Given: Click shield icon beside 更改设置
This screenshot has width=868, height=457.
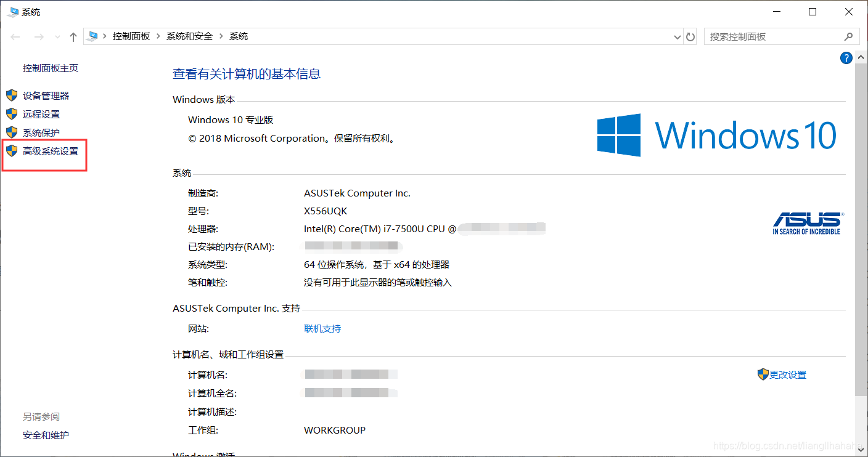Looking at the screenshot, I should point(763,374).
